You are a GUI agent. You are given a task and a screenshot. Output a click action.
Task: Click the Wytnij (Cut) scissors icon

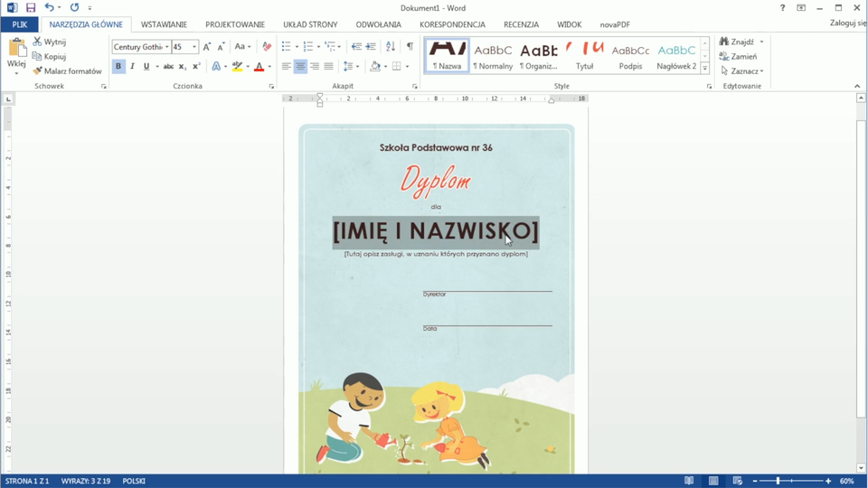tap(38, 42)
